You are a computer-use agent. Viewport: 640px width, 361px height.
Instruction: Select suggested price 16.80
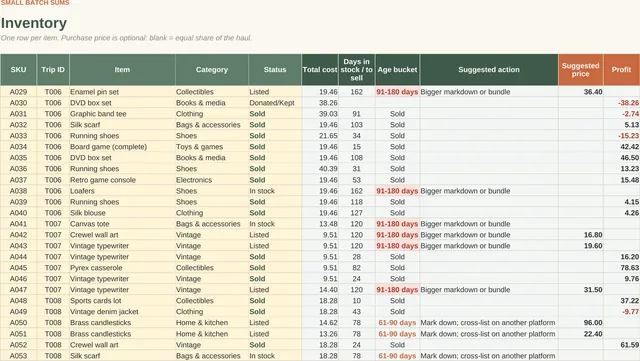click(580, 235)
